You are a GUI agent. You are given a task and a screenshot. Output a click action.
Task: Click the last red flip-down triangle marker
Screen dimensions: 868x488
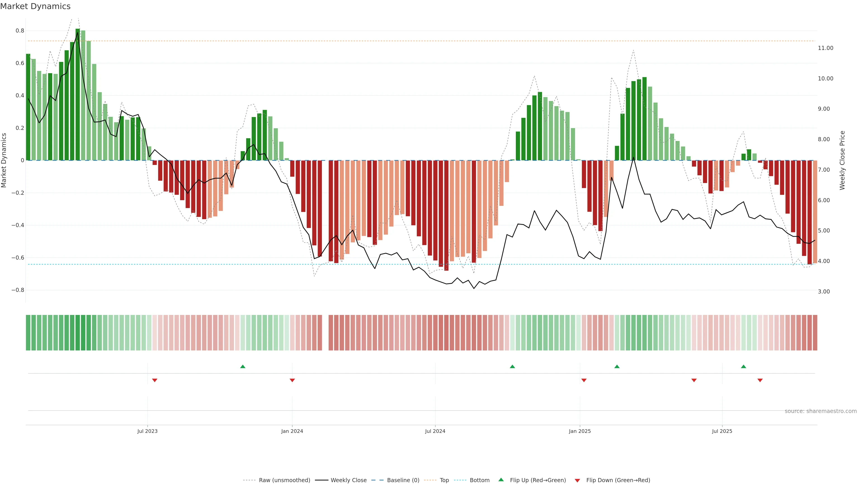760,380
